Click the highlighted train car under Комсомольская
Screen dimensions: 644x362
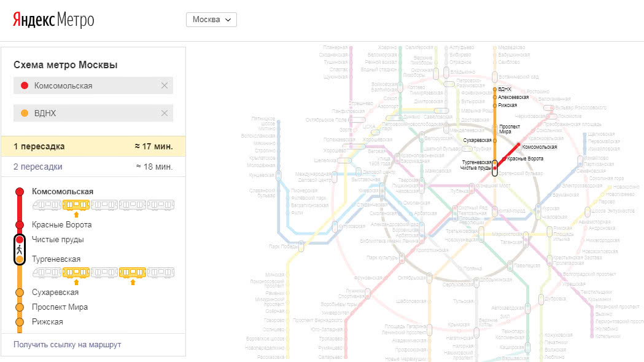tap(76, 204)
